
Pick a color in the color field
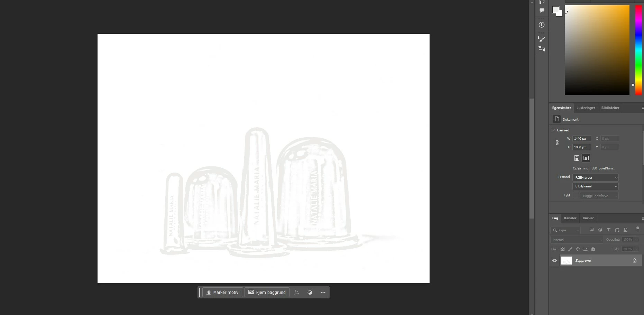coord(597,50)
